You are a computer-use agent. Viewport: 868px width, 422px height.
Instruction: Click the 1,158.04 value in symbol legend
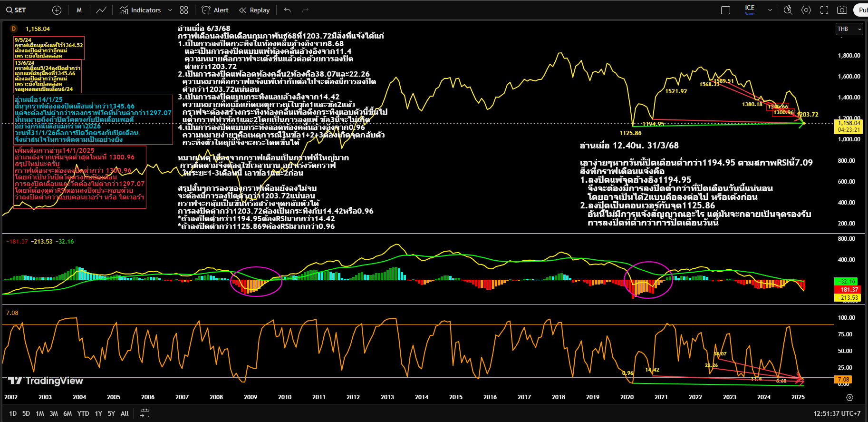tap(38, 29)
